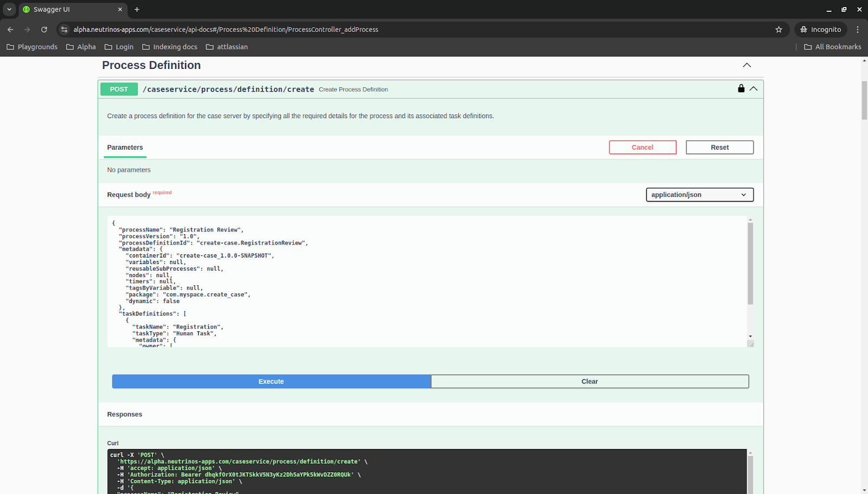Collapse the POST create endpoint chevron

point(754,89)
